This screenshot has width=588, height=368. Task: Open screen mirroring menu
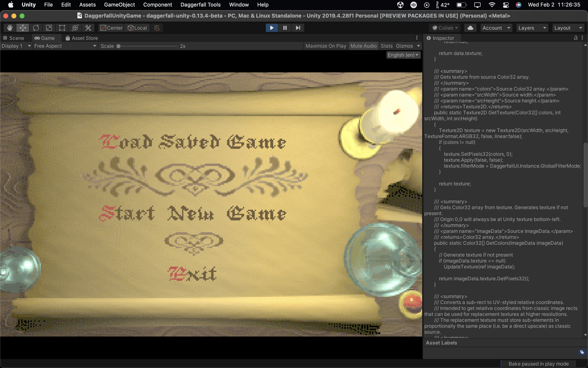[477, 5]
